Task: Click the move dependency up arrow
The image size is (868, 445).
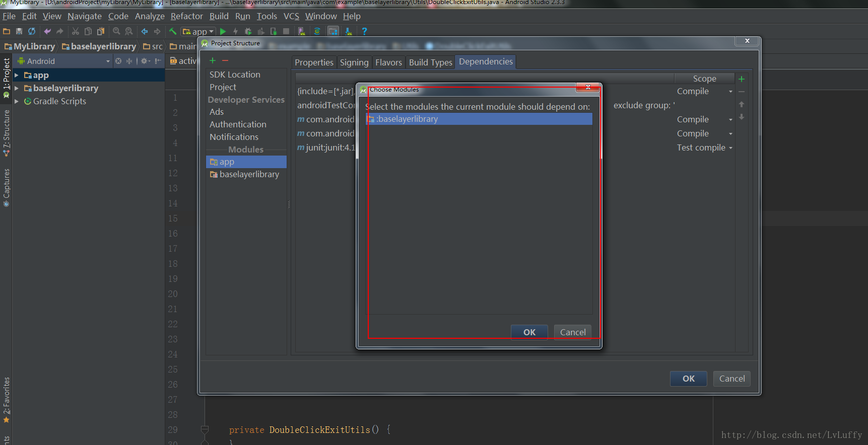Action: click(742, 104)
